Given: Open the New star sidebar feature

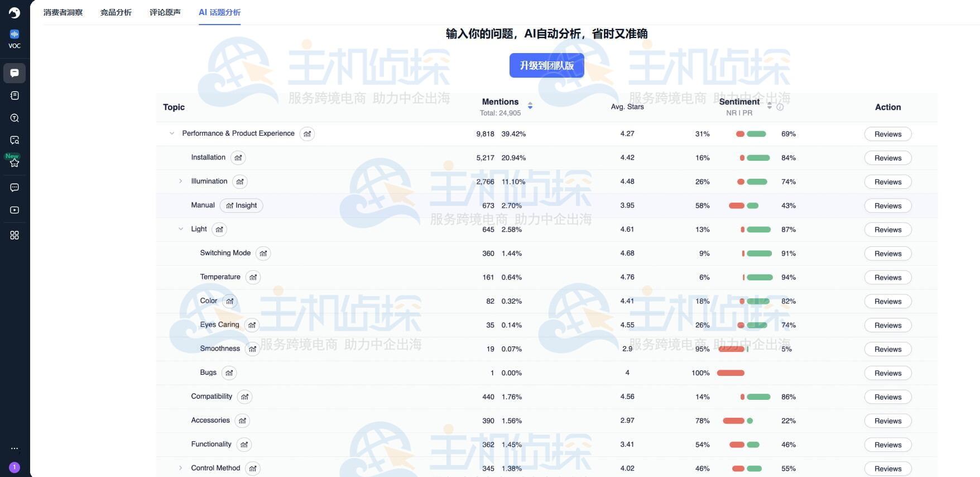Looking at the screenshot, I should 15,162.
